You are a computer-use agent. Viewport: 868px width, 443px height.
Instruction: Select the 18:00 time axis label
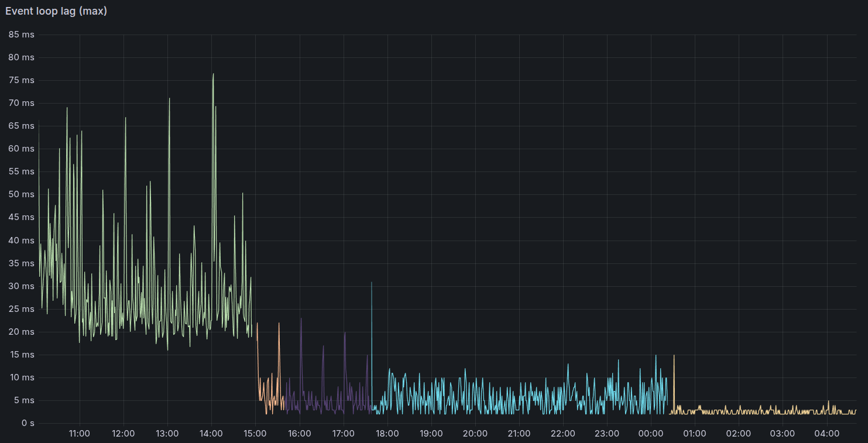(387, 434)
